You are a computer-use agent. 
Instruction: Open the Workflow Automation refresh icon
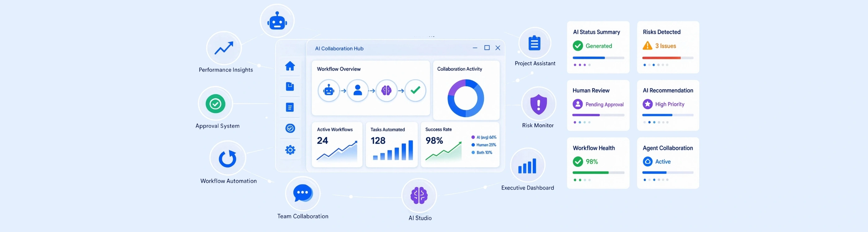click(228, 158)
